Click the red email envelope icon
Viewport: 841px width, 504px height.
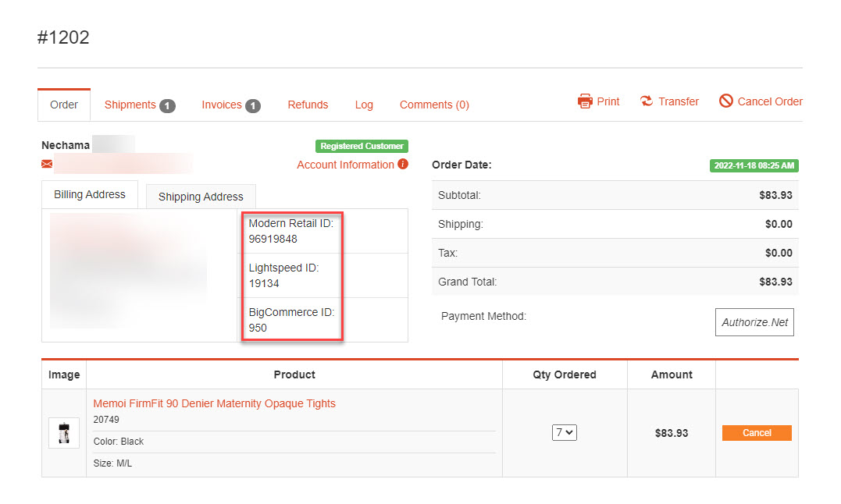[x=47, y=164]
